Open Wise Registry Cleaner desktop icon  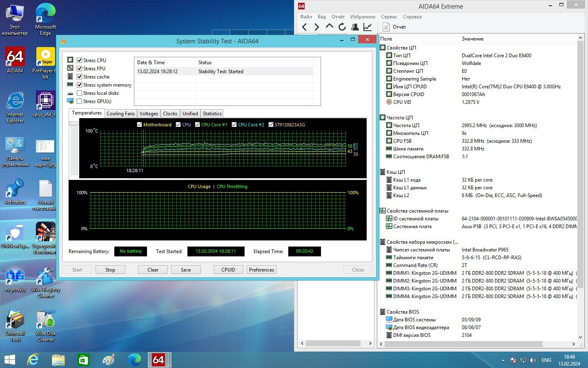click(45, 283)
